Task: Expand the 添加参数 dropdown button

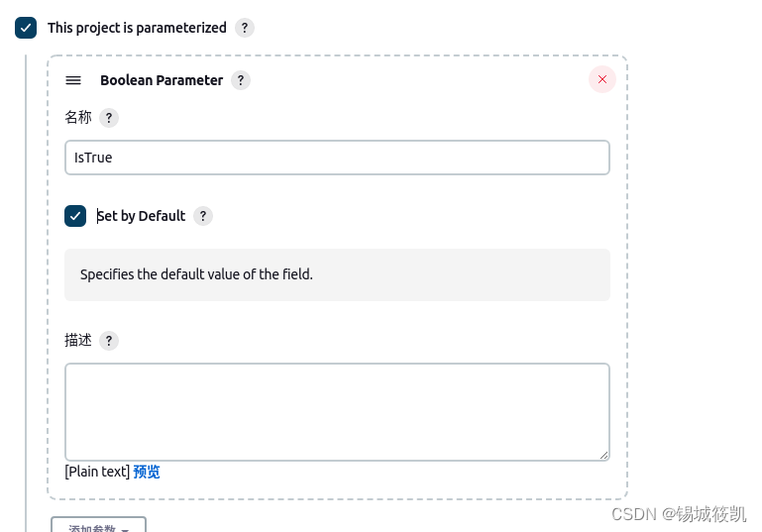Action: 99,525
